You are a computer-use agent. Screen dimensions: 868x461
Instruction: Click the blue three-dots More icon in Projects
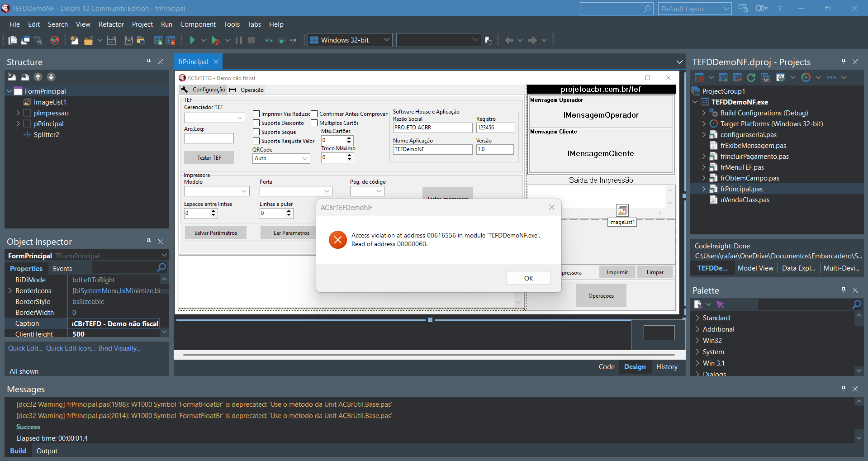(831, 77)
